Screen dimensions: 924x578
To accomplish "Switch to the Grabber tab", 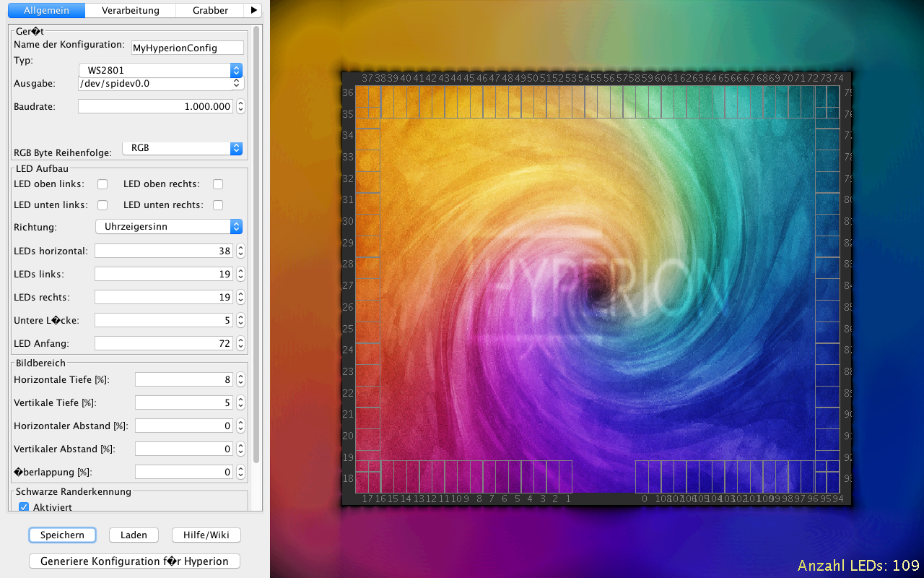I will (x=210, y=10).
